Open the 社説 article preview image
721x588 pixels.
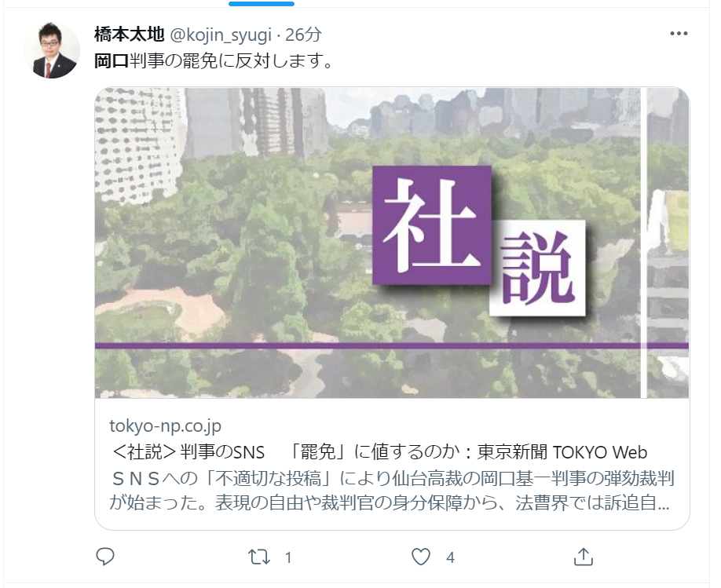pyautogui.click(x=392, y=243)
